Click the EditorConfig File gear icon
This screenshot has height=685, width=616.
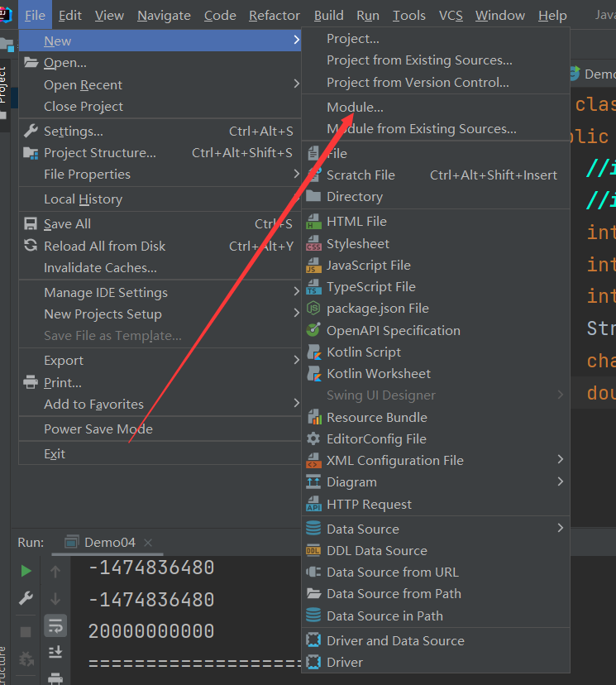tap(313, 438)
